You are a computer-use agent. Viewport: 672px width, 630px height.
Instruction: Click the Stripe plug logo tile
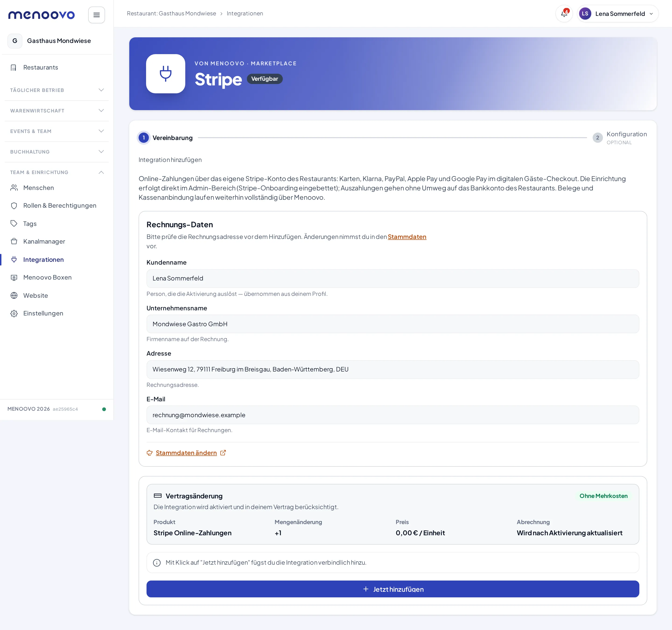point(166,74)
